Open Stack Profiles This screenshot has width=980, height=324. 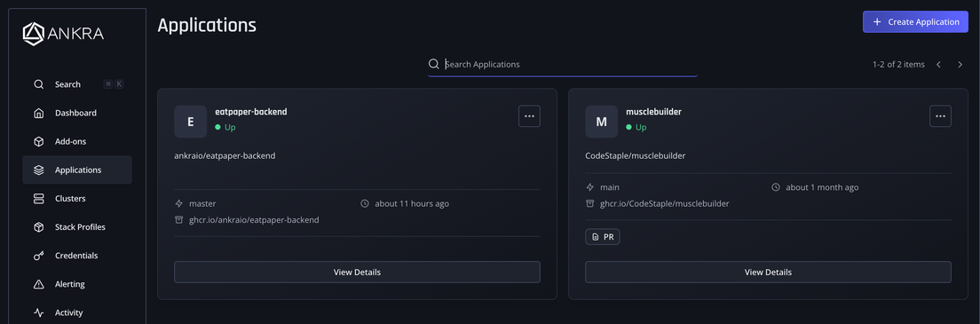(77, 227)
